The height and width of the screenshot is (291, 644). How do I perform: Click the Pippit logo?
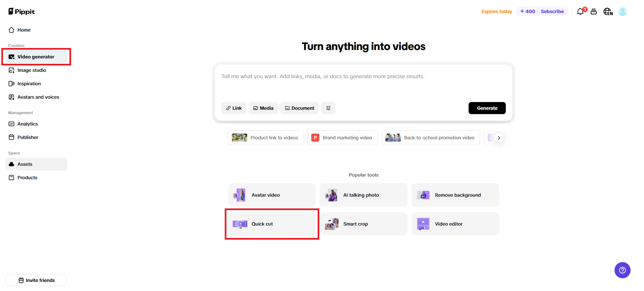pyautogui.click(x=21, y=11)
